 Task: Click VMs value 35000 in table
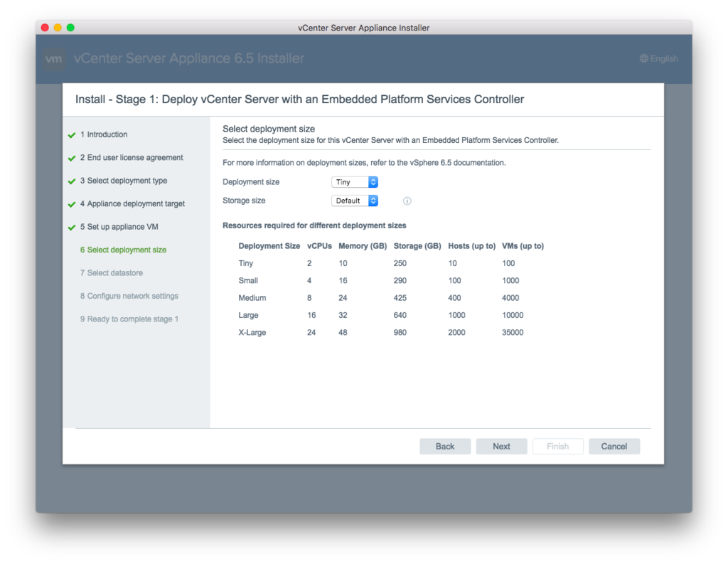[x=513, y=332]
